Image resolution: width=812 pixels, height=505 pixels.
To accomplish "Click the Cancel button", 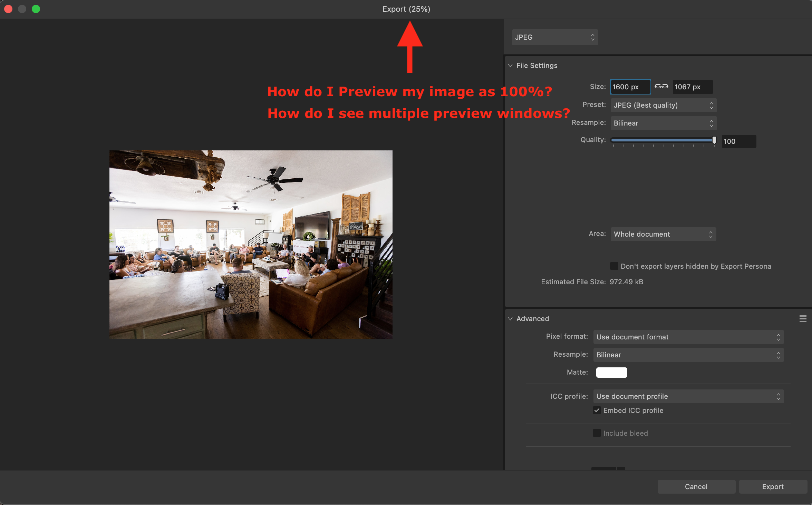I will (x=696, y=487).
